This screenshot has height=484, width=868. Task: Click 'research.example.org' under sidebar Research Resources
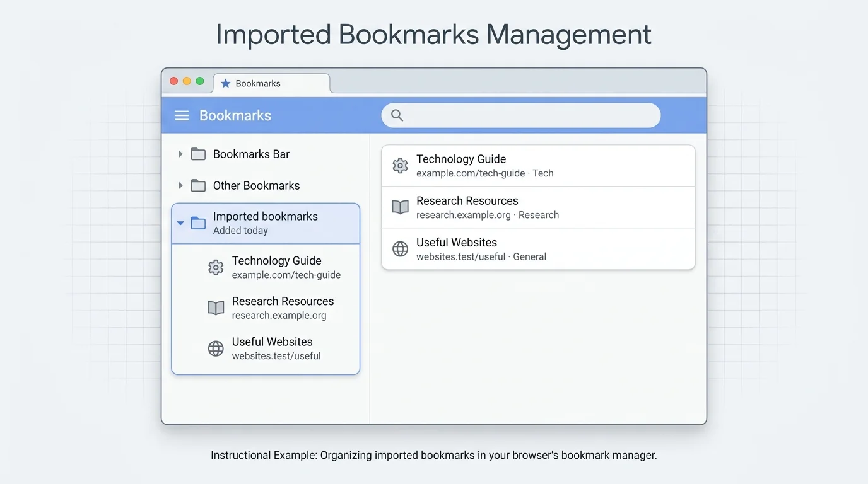279,315
